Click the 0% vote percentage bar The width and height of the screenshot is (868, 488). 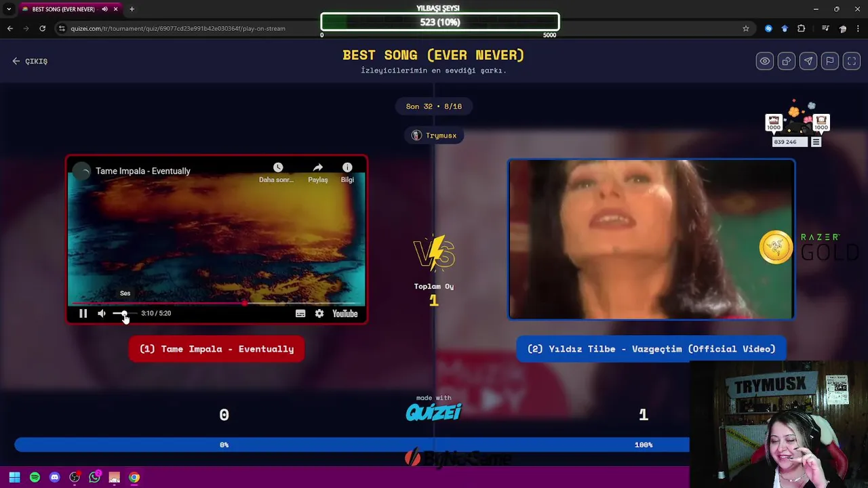[224, 445]
